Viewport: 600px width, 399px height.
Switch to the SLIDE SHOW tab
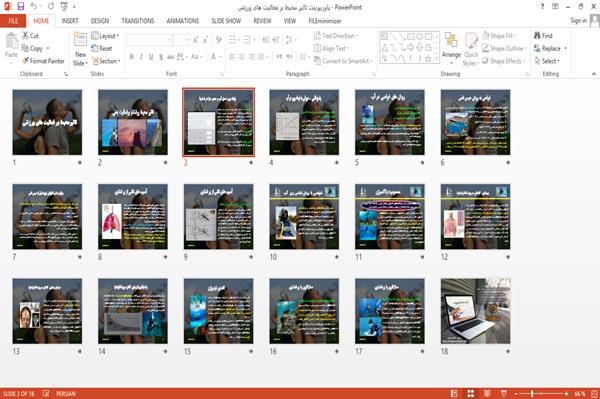(x=226, y=21)
